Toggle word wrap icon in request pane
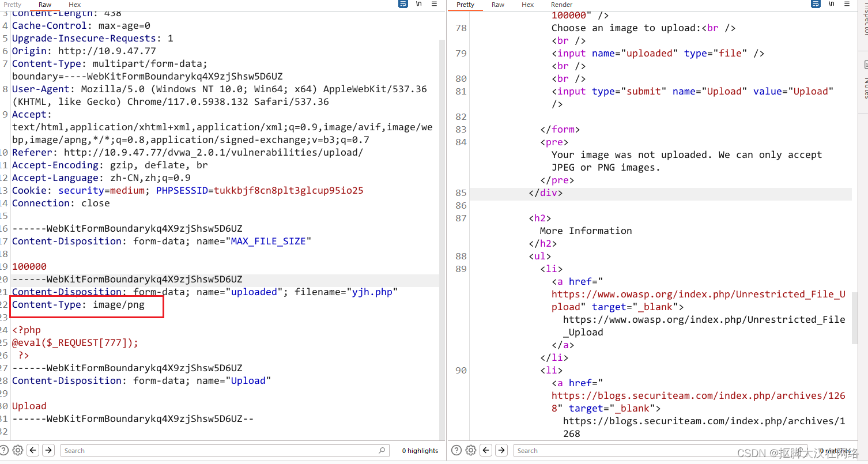The width and height of the screenshot is (868, 464). click(x=403, y=3)
